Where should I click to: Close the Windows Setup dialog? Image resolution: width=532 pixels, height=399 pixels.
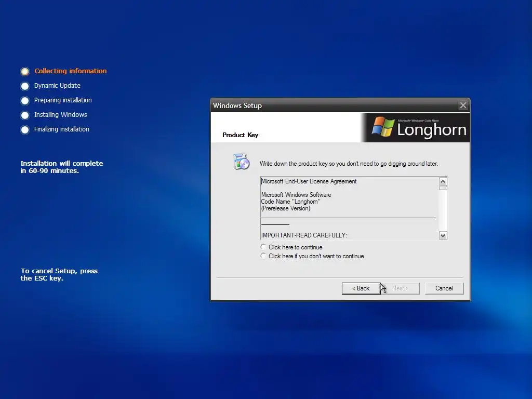(463, 105)
